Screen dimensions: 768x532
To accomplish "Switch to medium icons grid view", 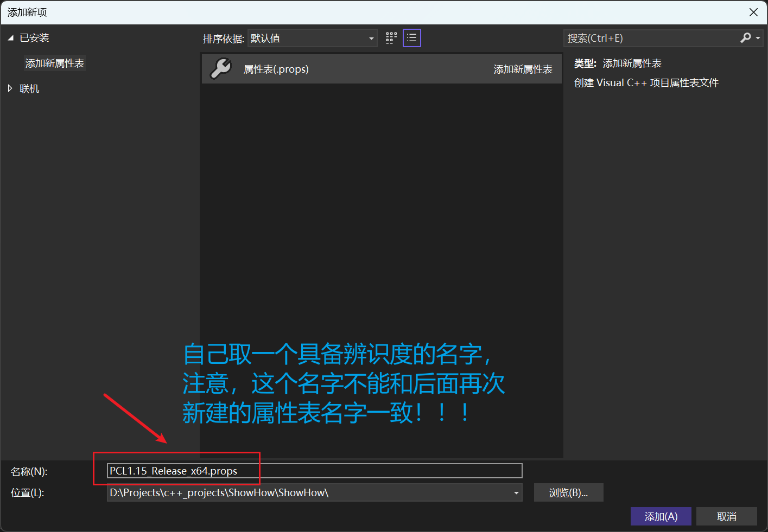I will tap(391, 38).
